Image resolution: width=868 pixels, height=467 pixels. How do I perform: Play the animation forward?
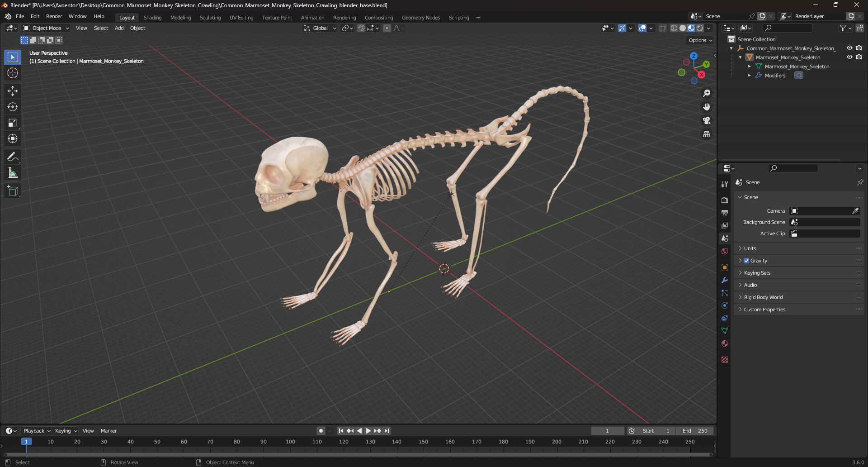point(368,431)
